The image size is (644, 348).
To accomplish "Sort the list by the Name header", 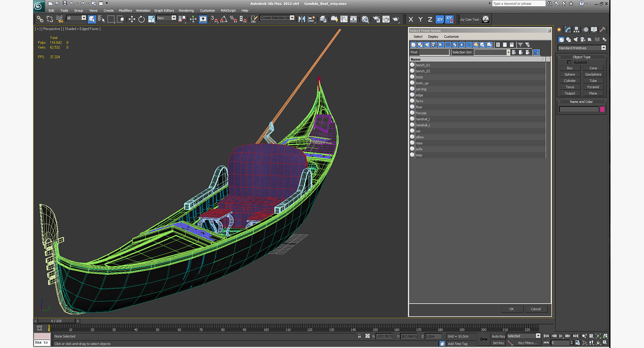I will point(477,59).
